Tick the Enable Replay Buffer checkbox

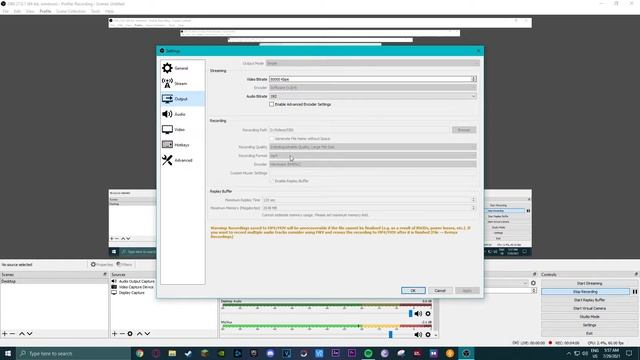click(271, 181)
